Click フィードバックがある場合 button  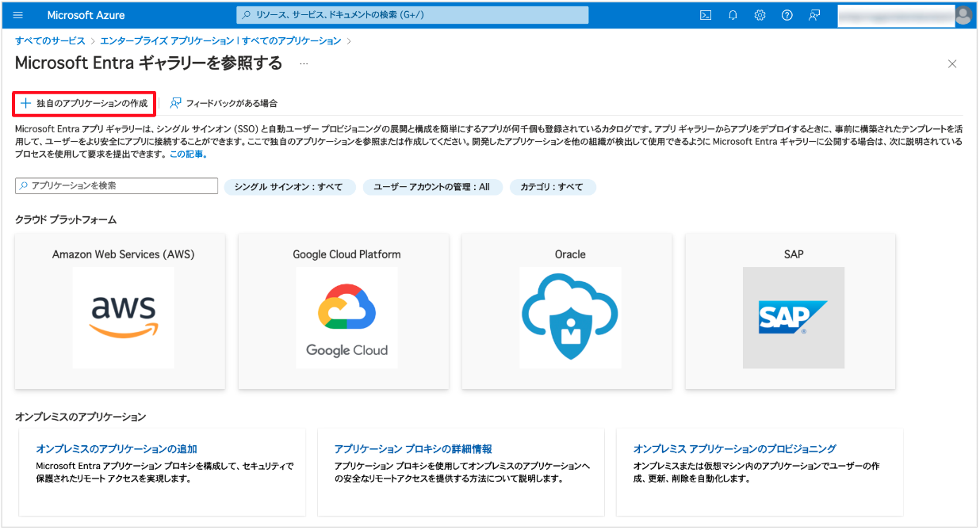pyautogui.click(x=224, y=103)
